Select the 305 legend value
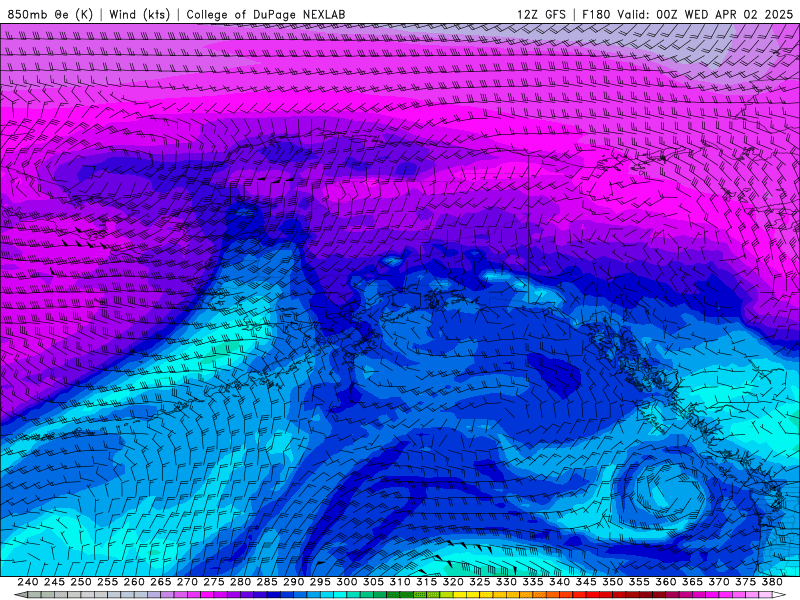800x600 pixels. coord(373,582)
